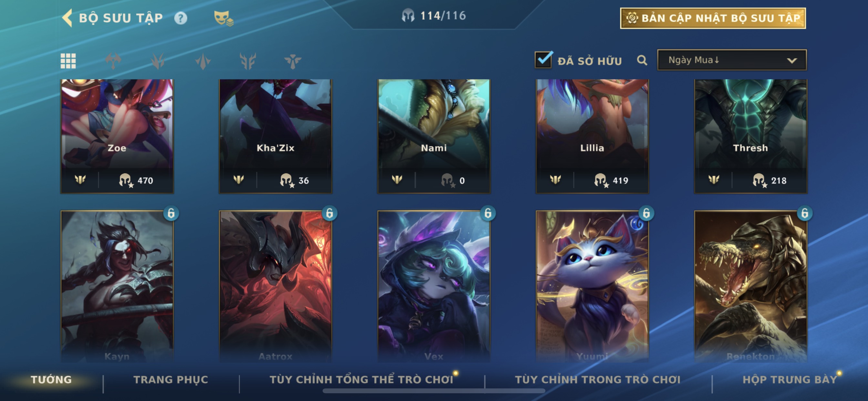The image size is (868, 401).
Task: Open the mask and coins icon
Action: point(223,18)
